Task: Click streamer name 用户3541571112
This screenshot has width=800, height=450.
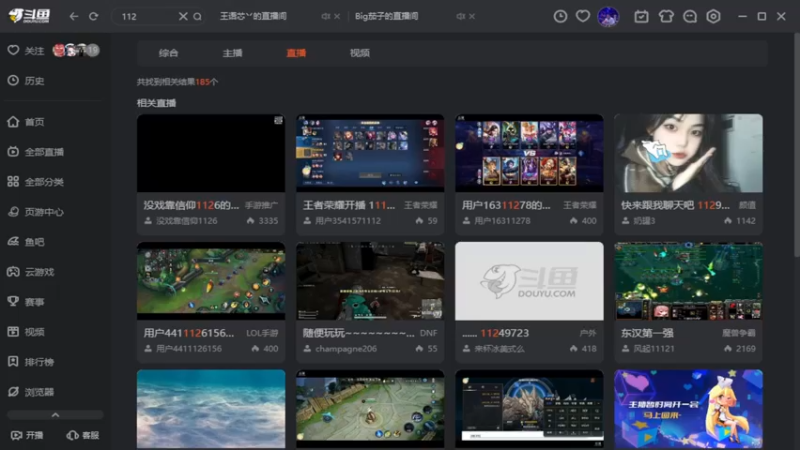Action: pyautogui.click(x=347, y=221)
